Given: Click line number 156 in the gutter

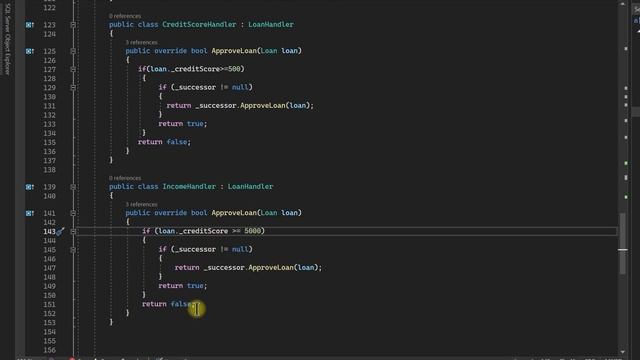Looking at the screenshot, I should click(x=49, y=350).
